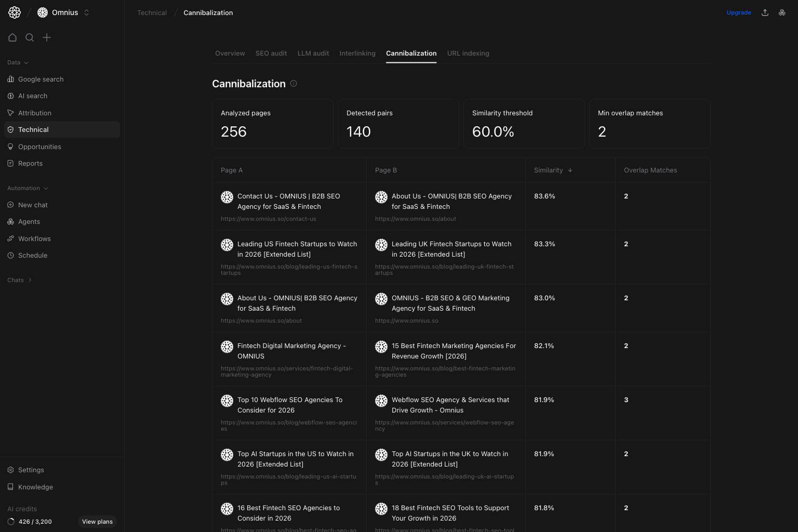Open Settings in the sidebar

pos(62,470)
